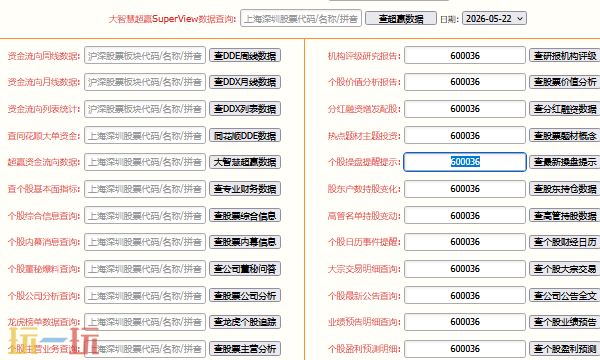Image resolution: width=600 pixels, height=360 pixels.
Task: Select the 股东户数持股变化 field containing 600036
Action: point(465,189)
